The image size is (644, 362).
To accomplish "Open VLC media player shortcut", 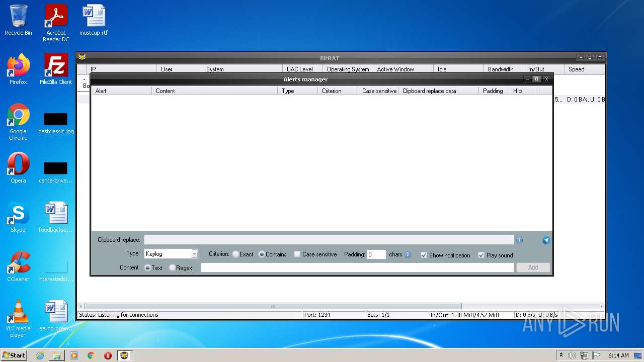I will (18, 319).
